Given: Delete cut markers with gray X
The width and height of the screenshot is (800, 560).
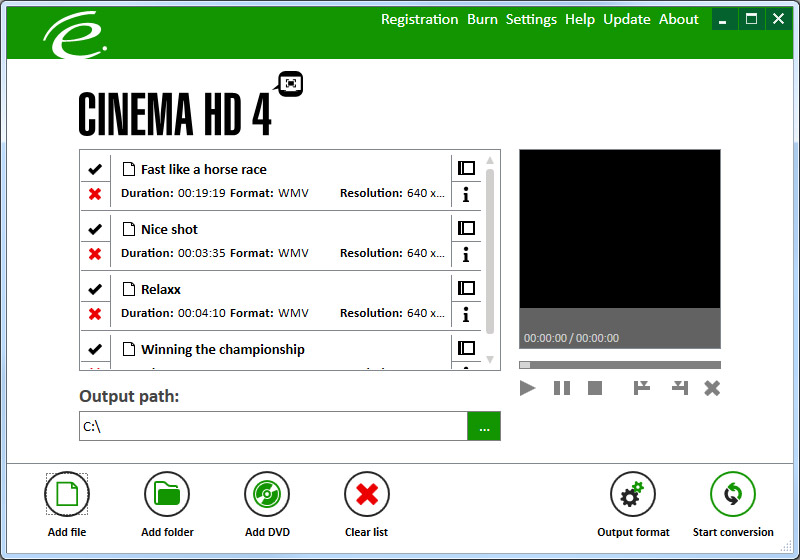Looking at the screenshot, I should coord(712,388).
